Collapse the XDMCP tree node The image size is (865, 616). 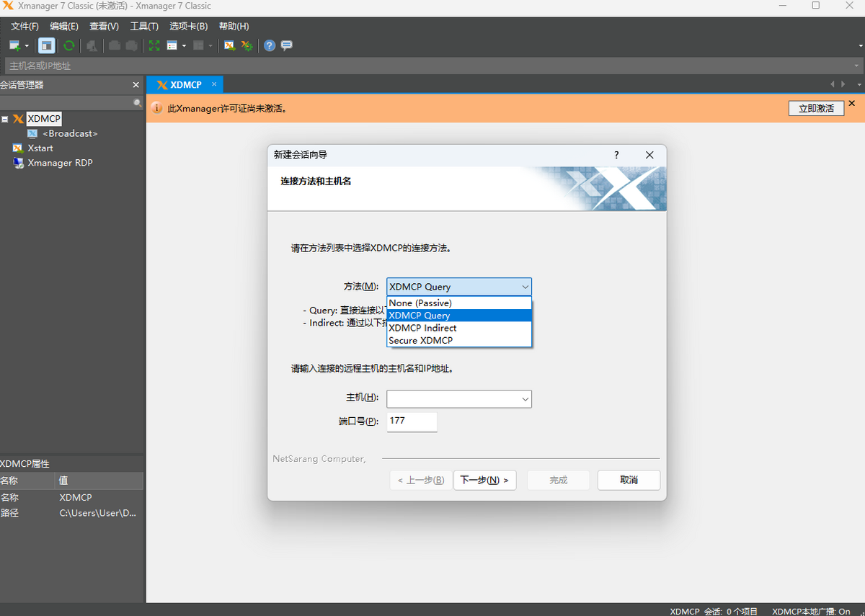coord(4,119)
